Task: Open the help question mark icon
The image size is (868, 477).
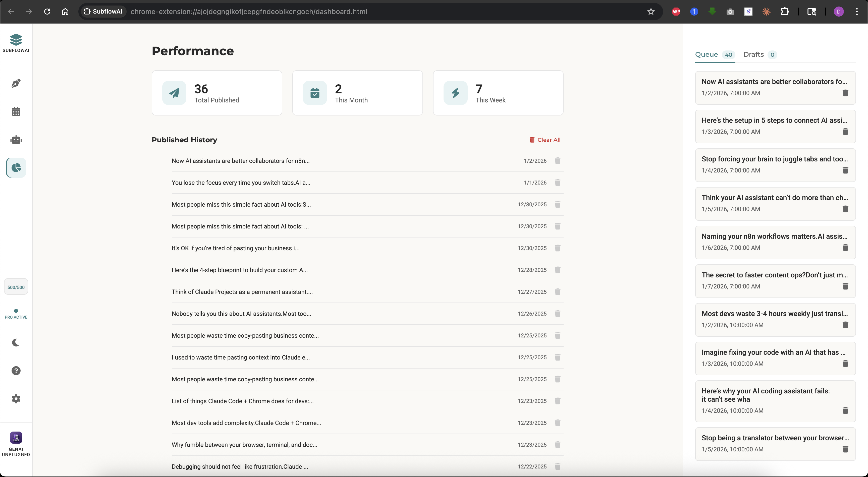Action: (16, 371)
